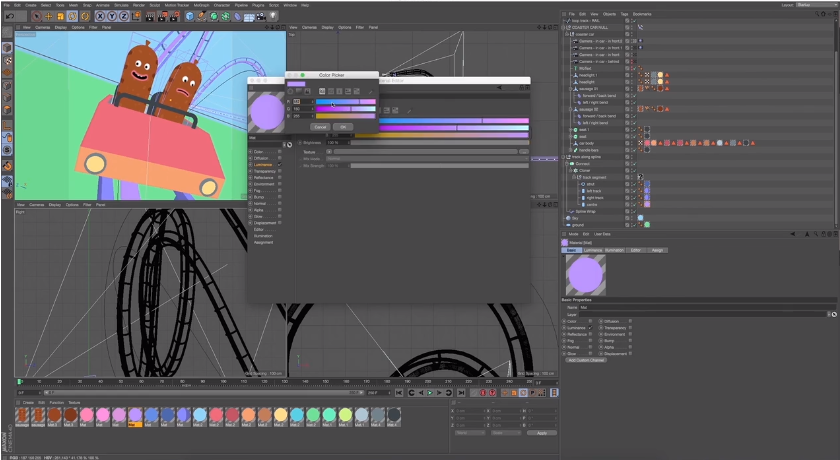The height and width of the screenshot is (460, 840).
Task: Open the Character menu
Action: click(x=222, y=5)
